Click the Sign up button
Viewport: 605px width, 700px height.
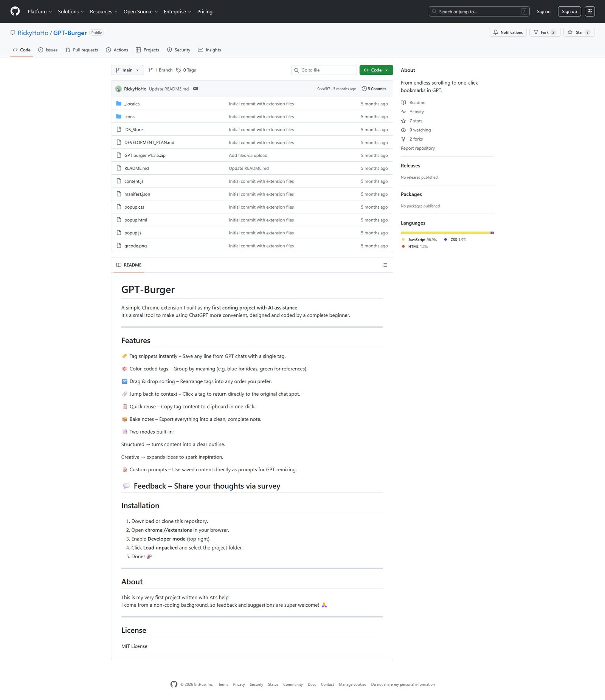tap(569, 12)
